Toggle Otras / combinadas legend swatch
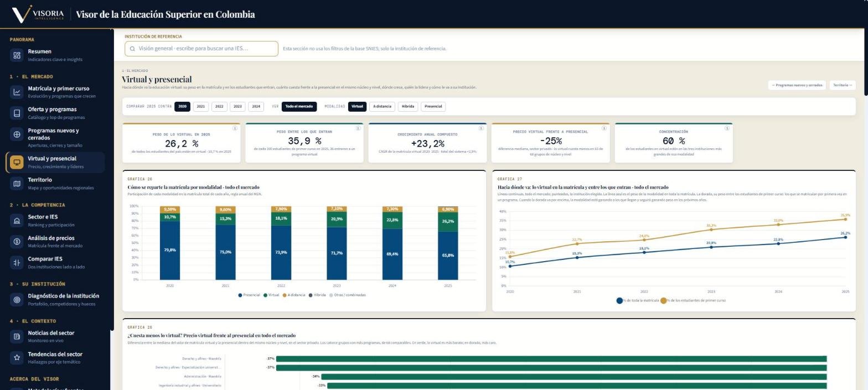This screenshot has height=390, width=868. pos(331,295)
